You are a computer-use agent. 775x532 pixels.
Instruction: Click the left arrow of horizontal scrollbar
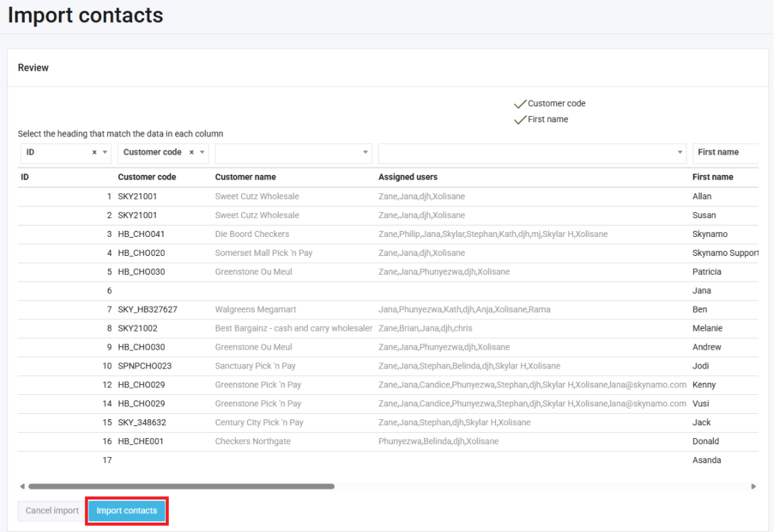point(22,486)
